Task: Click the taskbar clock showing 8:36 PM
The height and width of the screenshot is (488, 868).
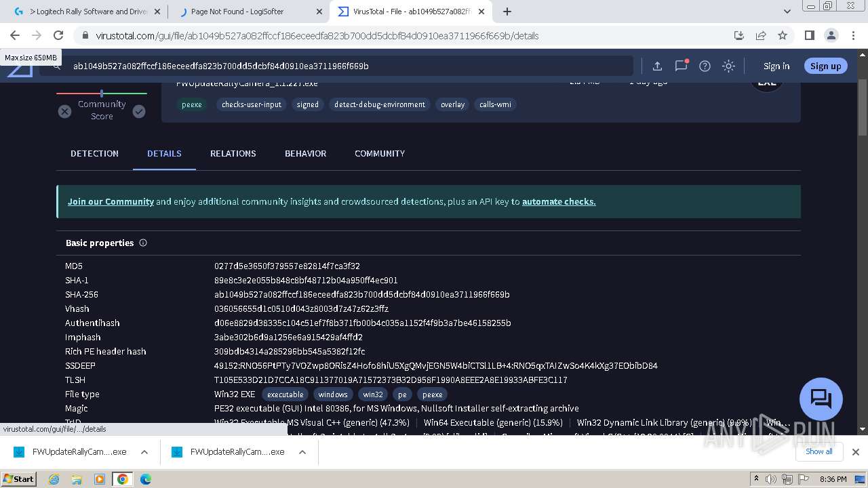Action: coord(833,479)
